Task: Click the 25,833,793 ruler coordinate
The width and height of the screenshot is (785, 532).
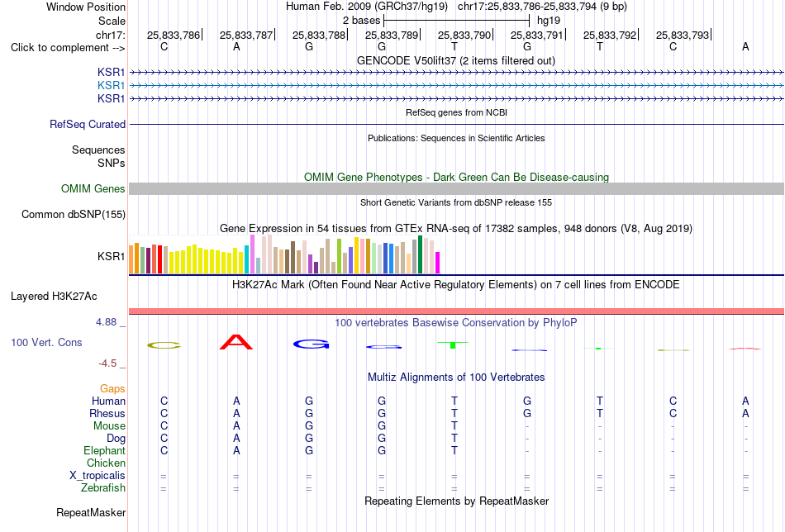Action: [683, 35]
